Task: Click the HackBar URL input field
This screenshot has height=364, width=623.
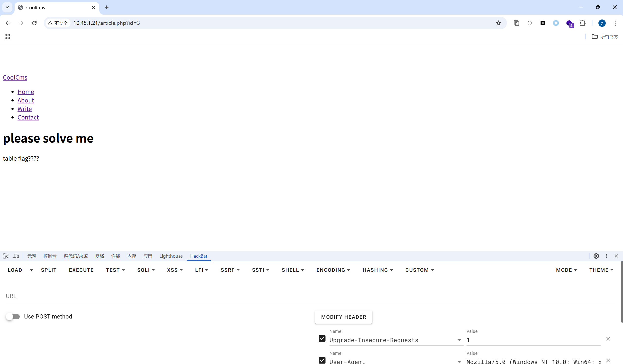Action: click(310, 296)
